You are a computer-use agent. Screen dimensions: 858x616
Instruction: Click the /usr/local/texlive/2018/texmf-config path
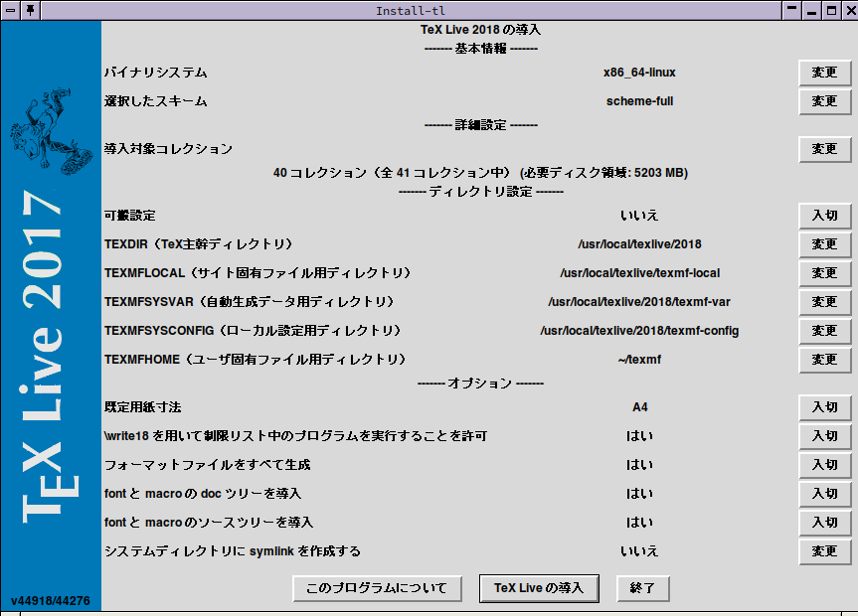click(639, 331)
